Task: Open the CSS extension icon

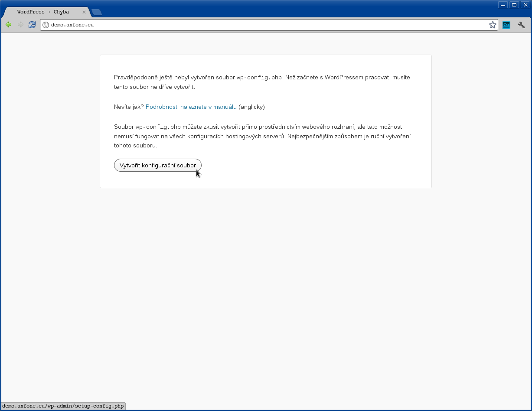Action: tap(506, 25)
